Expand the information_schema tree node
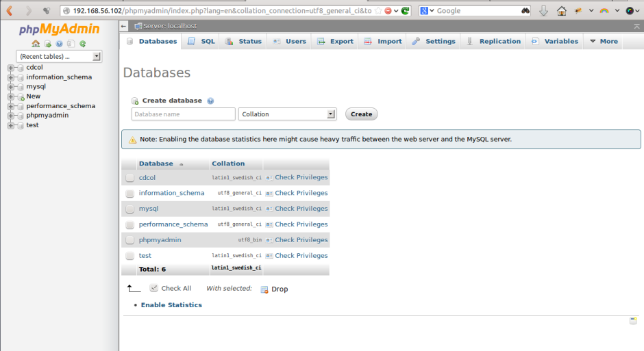 [11, 77]
